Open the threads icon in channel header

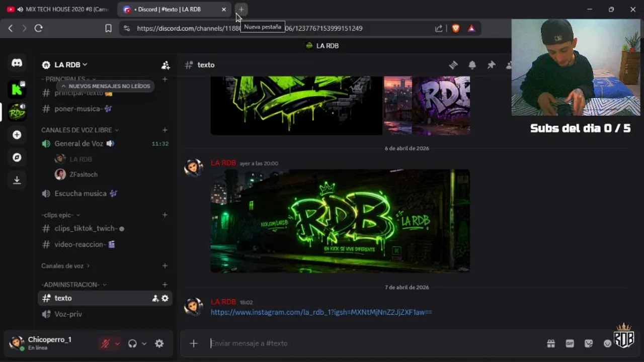coord(453,65)
